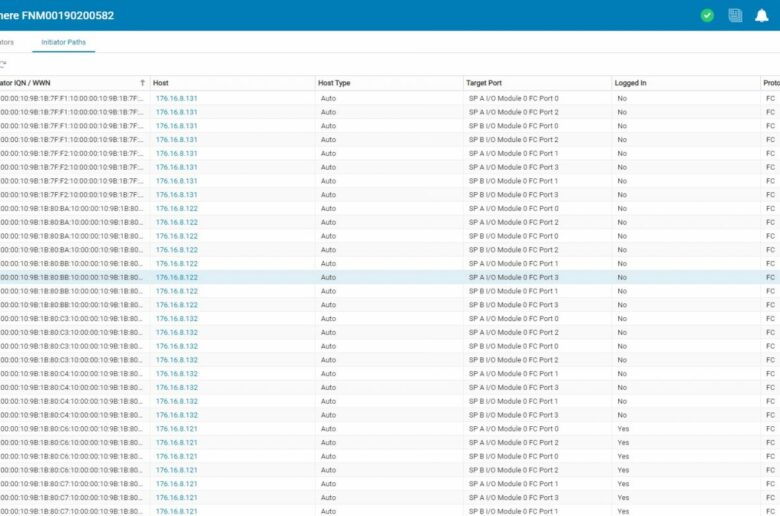Click 'Yes' logged-in value for 176.16.8.121 SP B Port 2
The image size is (780, 516).
(x=623, y=470)
